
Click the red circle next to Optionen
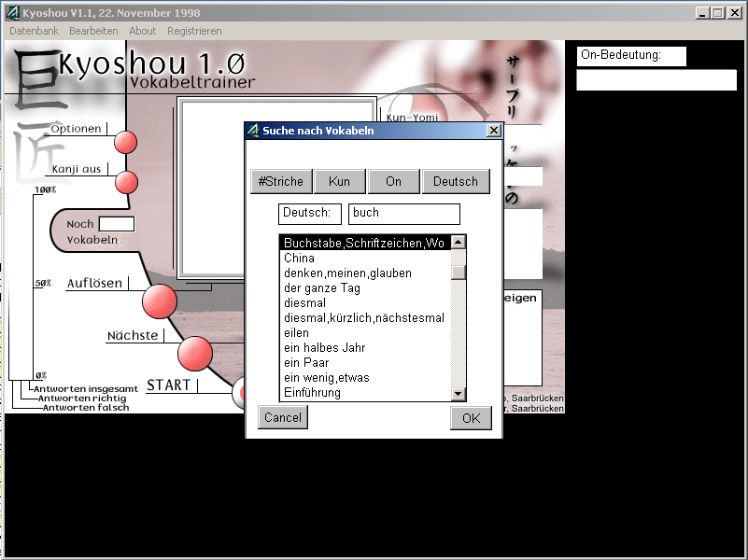125,142
